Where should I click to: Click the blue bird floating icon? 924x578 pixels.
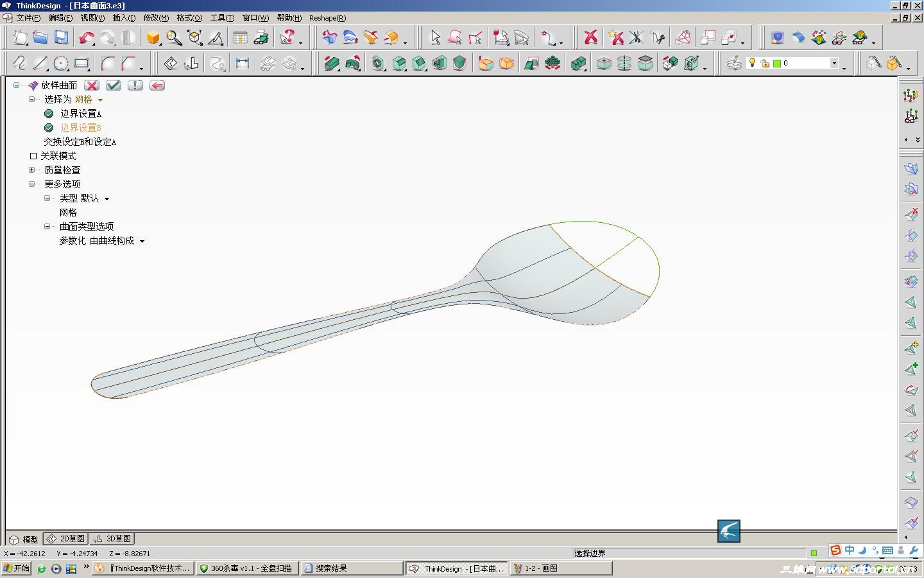pyautogui.click(x=728, y=531)
